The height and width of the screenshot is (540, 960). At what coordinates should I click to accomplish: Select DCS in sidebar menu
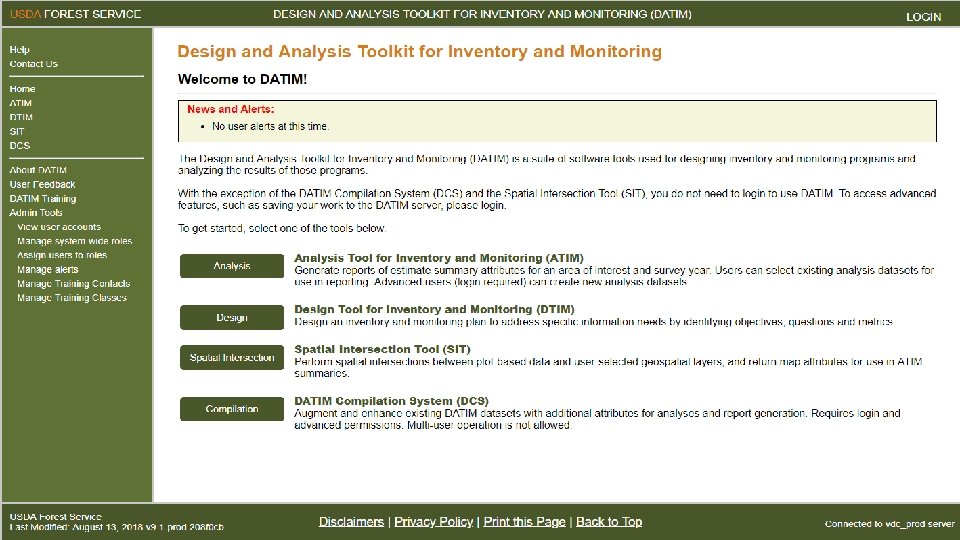click(20, 145)
